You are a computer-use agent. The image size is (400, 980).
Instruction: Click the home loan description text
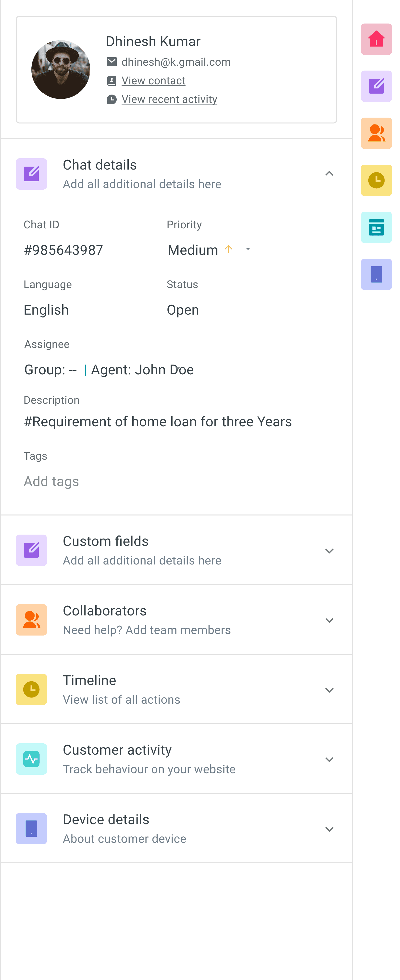click(158, 421)
